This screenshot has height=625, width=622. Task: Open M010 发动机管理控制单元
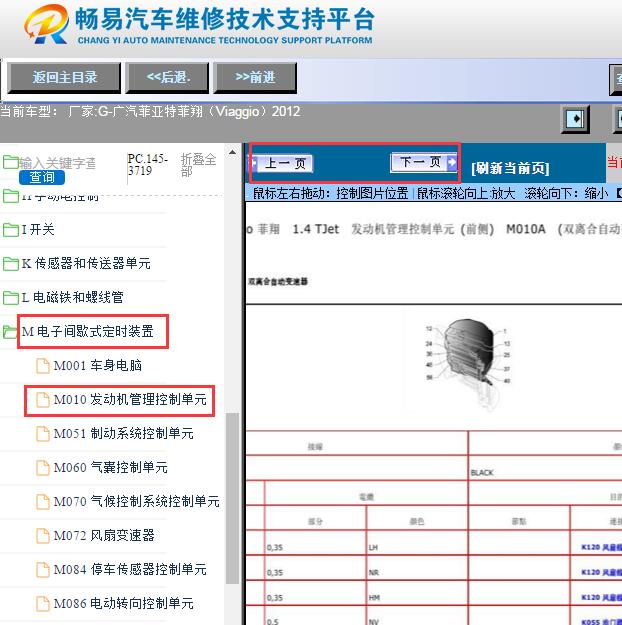tap(130, 399)
